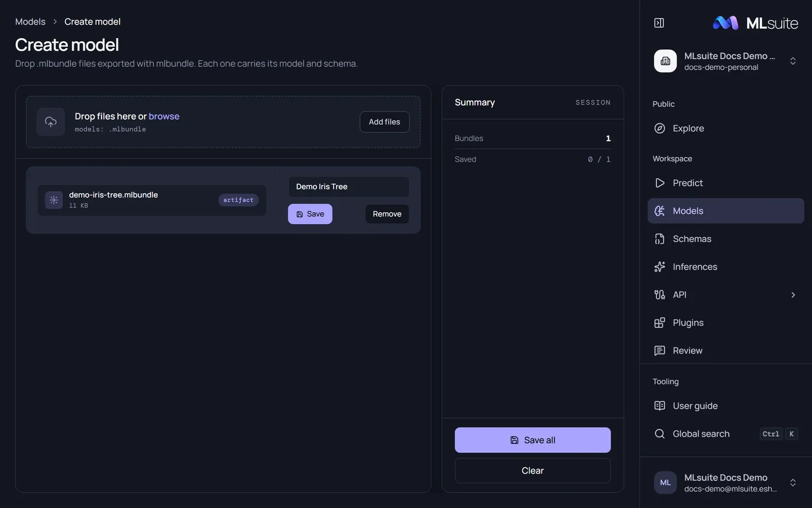Click the browse link
The height and width of the screenshot is (508, 812).
click(x=164, y=116)
